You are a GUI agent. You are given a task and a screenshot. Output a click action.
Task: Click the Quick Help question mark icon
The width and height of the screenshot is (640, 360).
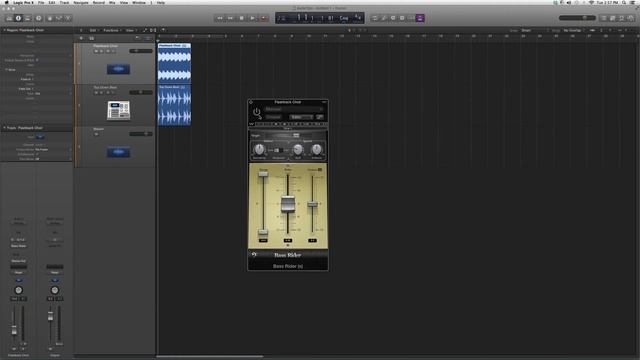[39, 18]
